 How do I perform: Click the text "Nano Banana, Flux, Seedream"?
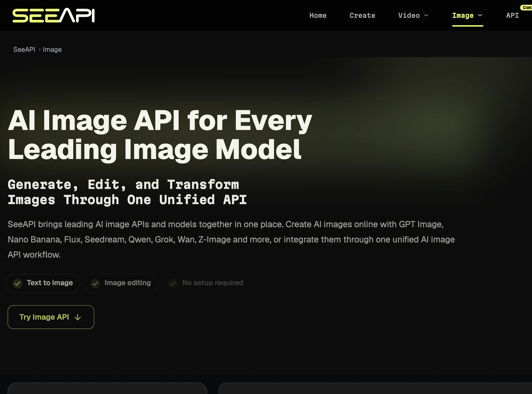67,240
